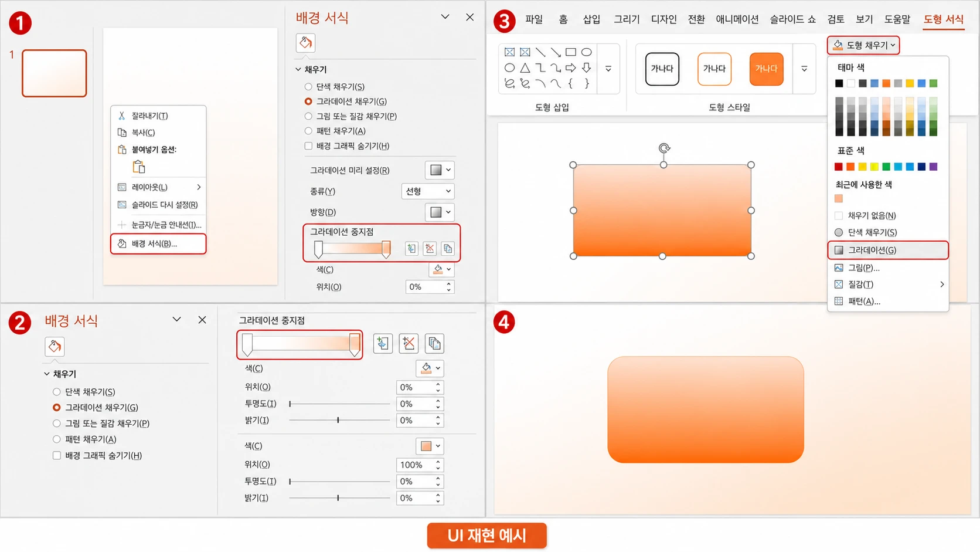Pick the purple swatch under 표준 색

point(933,167)
